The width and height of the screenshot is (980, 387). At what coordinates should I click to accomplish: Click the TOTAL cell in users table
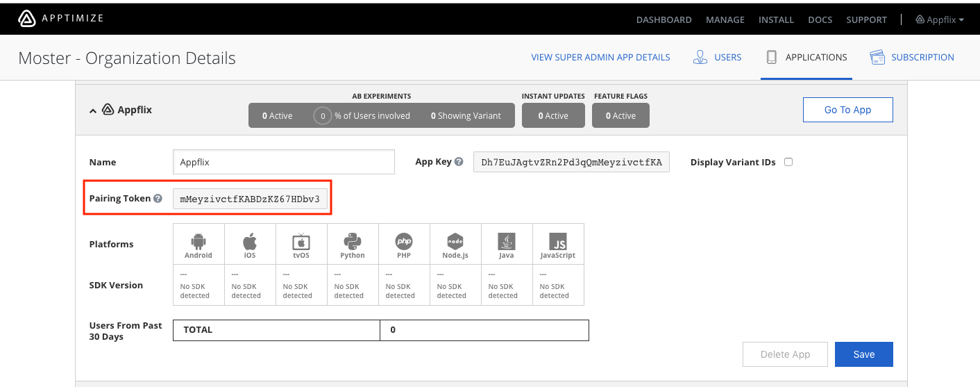pos(276,330)
